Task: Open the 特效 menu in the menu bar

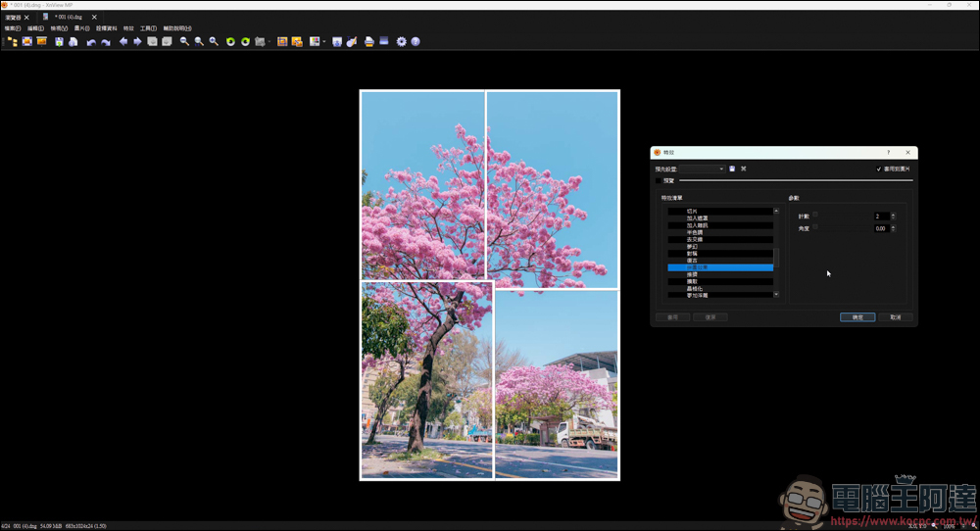Action: click(x=128, y=28)
